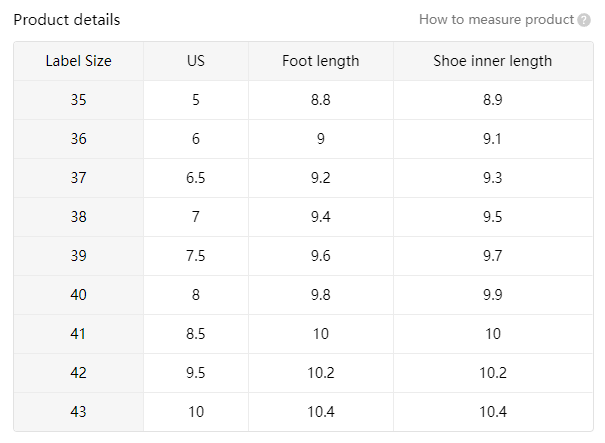Click label size 37 cell
Image resolution: width=605 pixels, height=443 pixels.
point(79,178)
